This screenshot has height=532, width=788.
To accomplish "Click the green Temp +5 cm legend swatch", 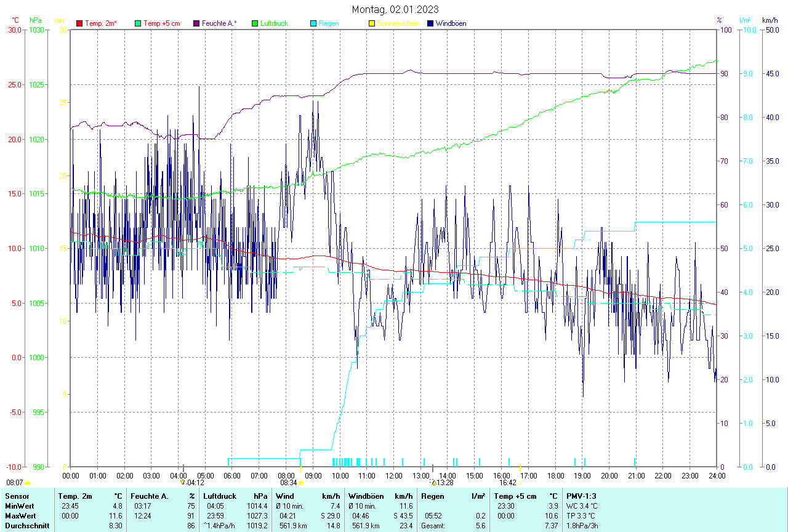I will (139, 24).
